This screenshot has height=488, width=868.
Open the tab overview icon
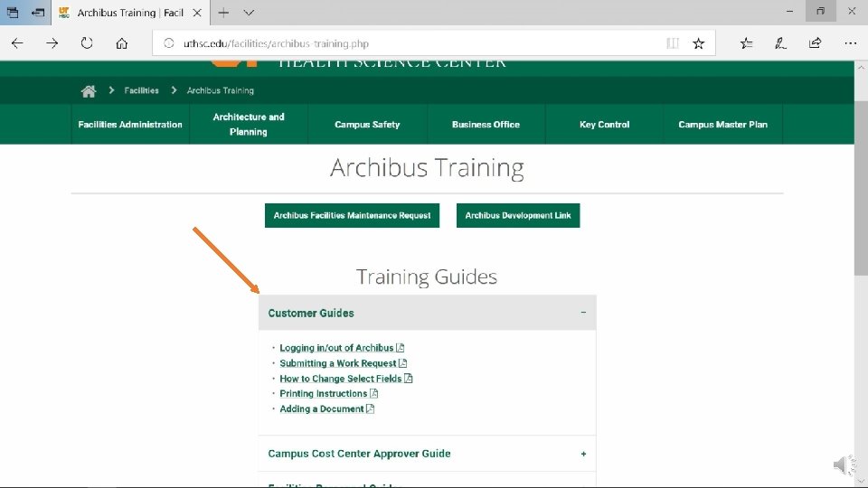12,12
